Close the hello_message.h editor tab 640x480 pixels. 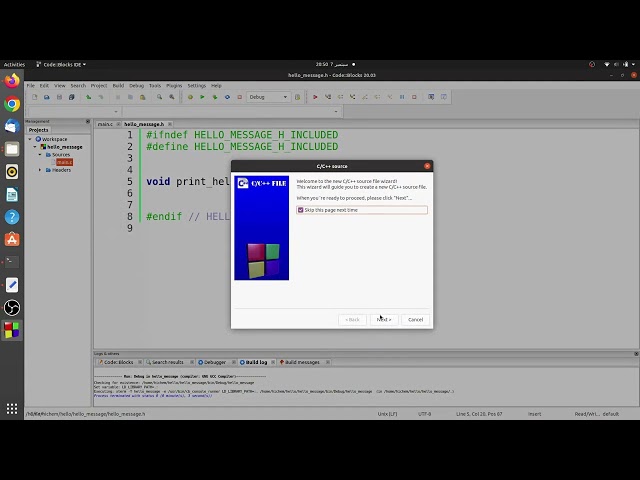click(x=170, y=124)
